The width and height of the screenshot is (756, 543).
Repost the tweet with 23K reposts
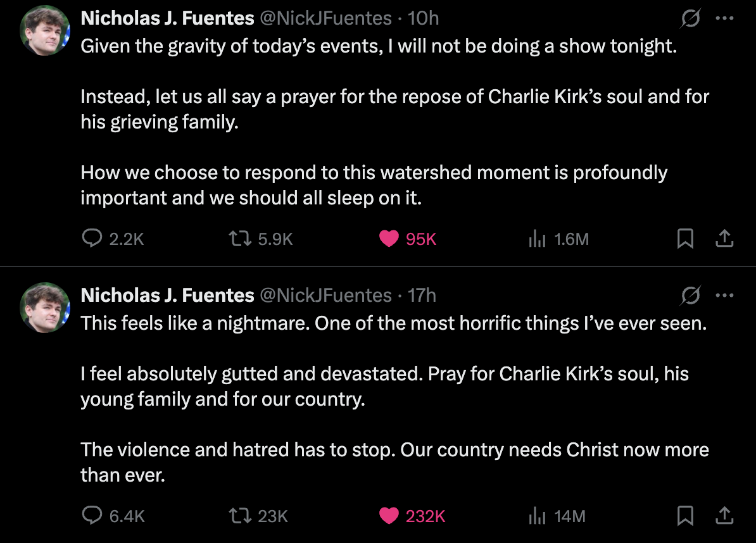pyautogui.click(x=239, y=516)
